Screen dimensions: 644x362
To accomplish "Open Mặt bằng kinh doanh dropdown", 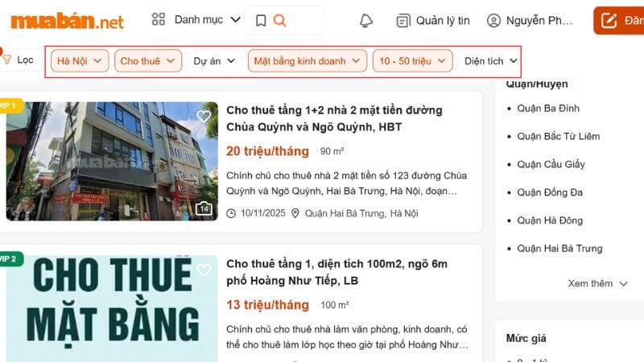I will tap(308, 61).
